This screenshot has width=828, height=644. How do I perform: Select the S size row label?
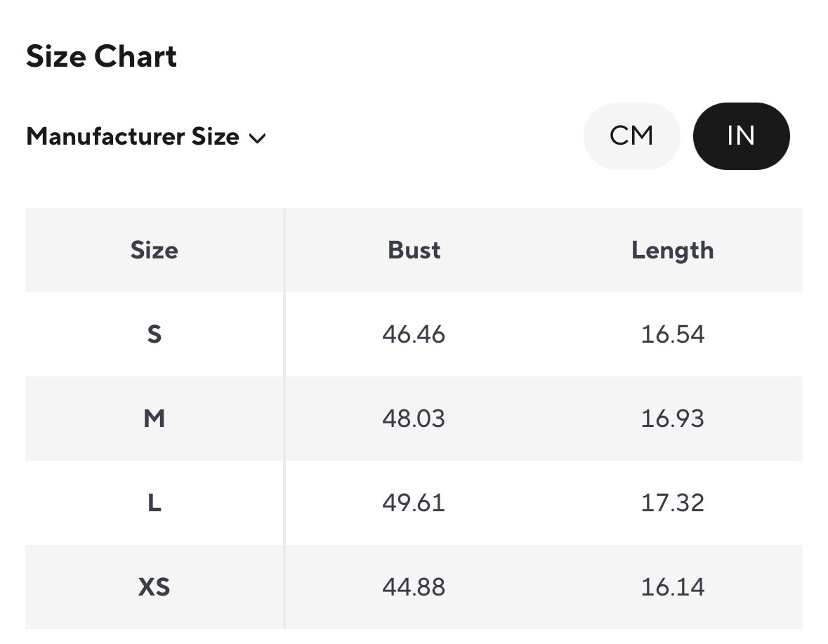coord(154,334)
